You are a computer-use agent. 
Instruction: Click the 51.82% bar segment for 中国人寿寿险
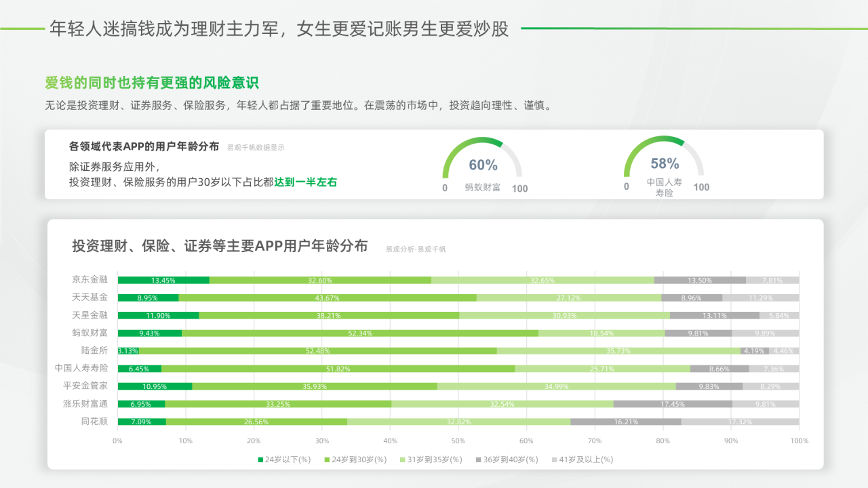click(338, 369)
